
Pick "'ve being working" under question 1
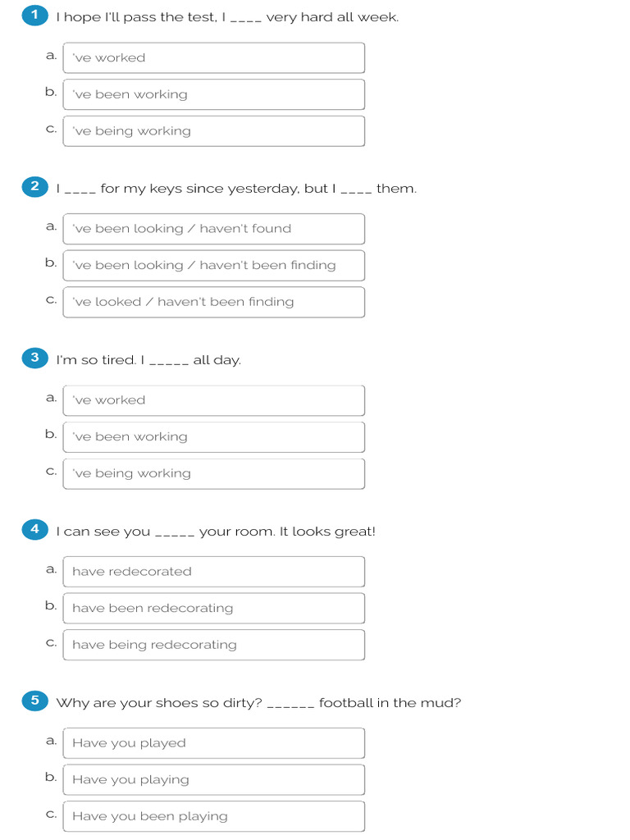pos(213,131)
